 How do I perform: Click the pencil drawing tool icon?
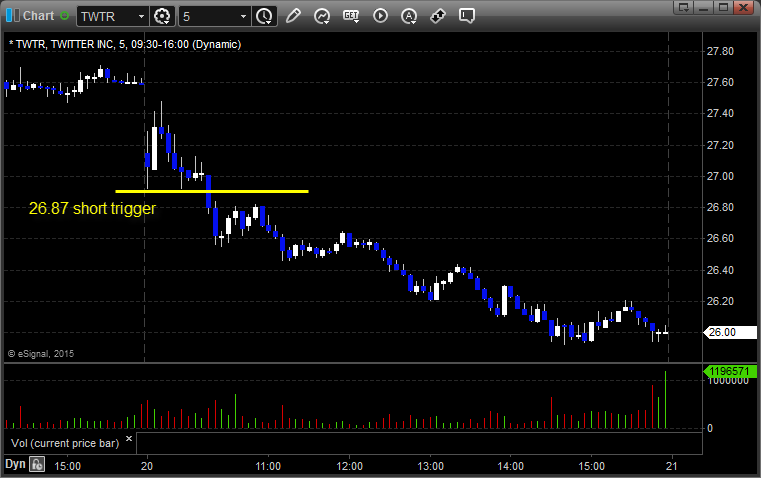(x=293, y=16)
